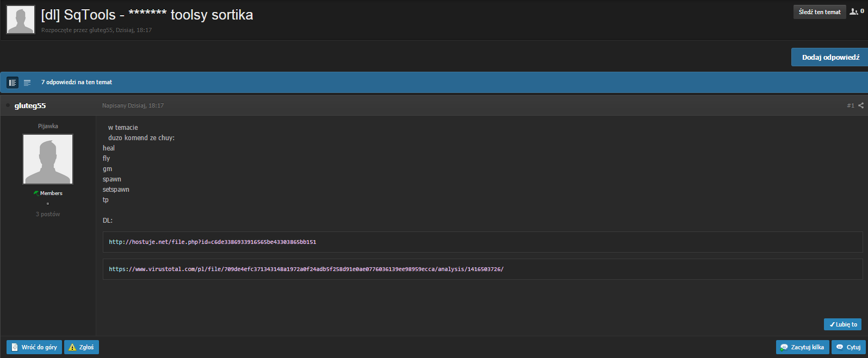This screenshot has height=358, width=868.
Task: Click the Members group badge
Action: pos(48,193)
